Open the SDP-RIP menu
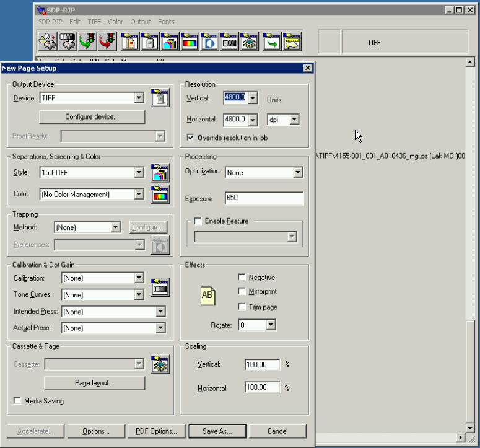 50,22
